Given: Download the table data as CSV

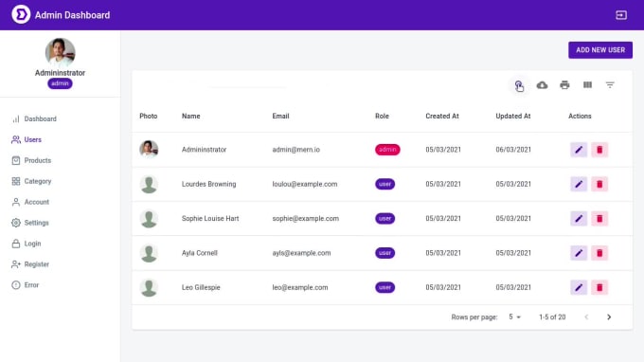Looking at the screenshot, I should tap(542, 85).
